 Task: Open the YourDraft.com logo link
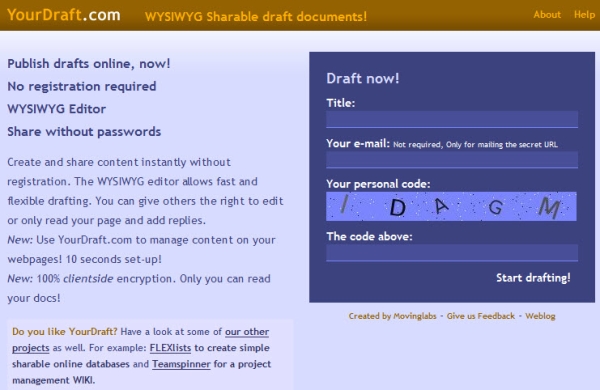[x=64, y=15]
